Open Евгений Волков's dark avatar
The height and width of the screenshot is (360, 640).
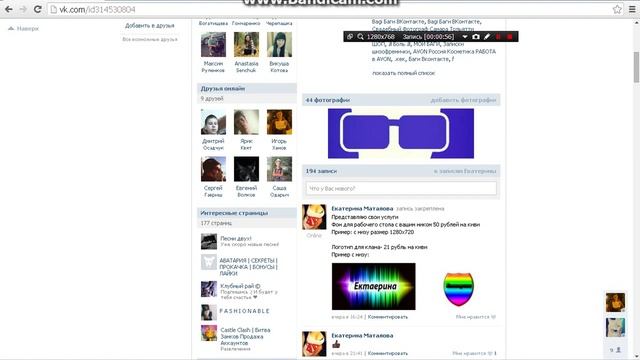point(246,169)
